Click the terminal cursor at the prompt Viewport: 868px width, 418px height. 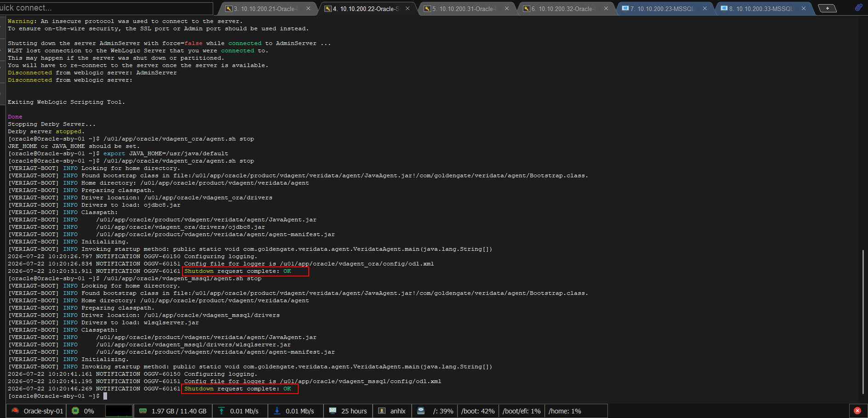[x=105, y=396]
